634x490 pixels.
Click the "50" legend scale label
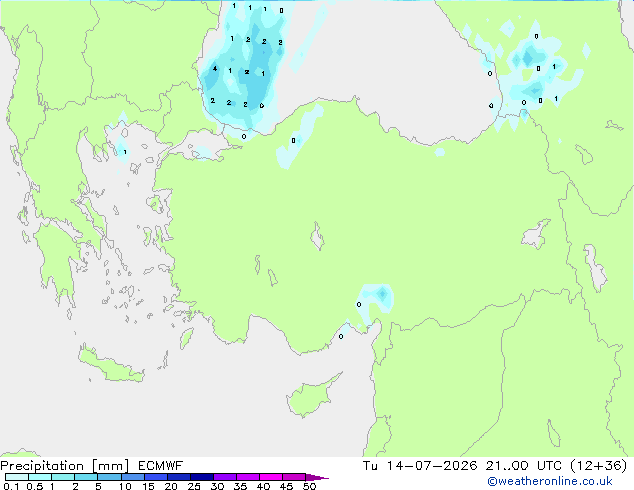[309, 486]
